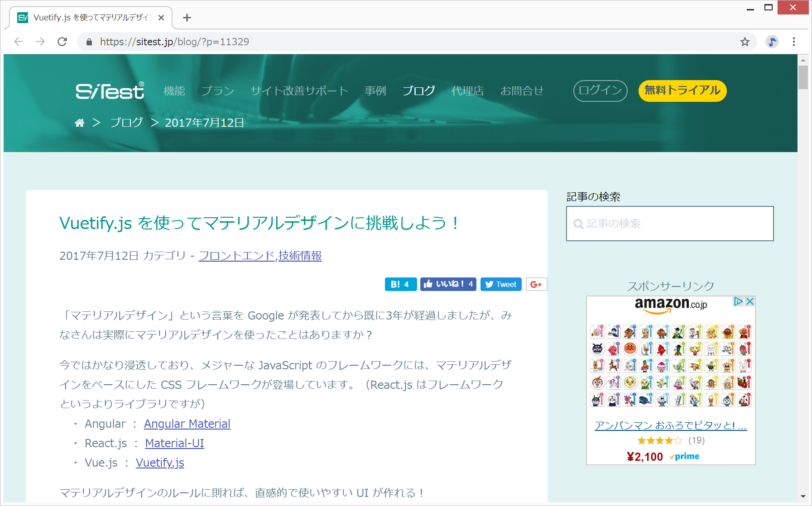The width and height of the screenshot is (812, 506).
Task: Click the 記事の検索 search field
Action: (x=670, y=224)
